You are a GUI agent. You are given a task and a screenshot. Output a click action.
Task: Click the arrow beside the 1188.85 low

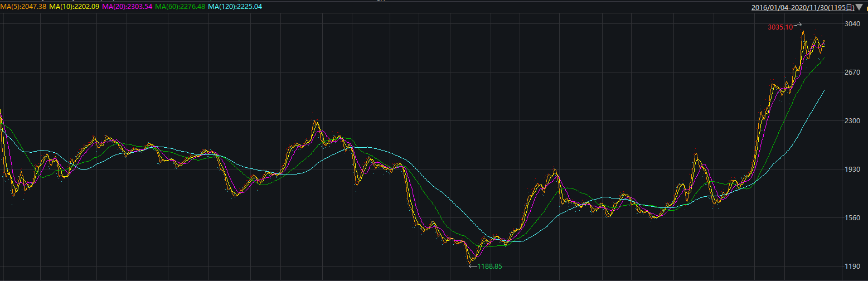tap(473, 267)
